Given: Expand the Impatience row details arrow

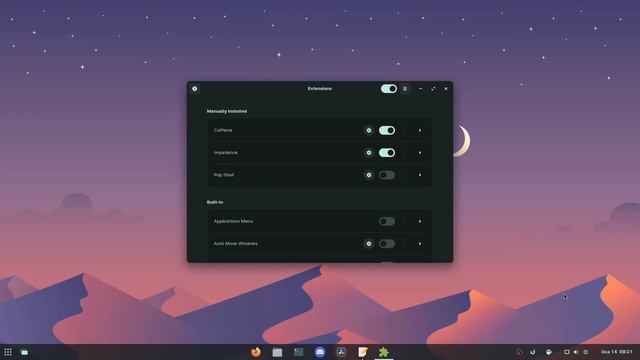Looking at the screenshot, I should [x=420, y=153].
